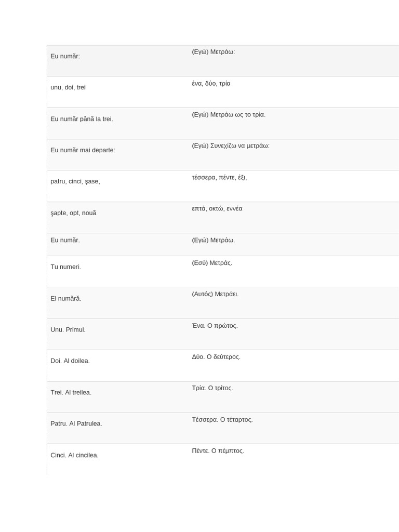Click the Greek text '(Εγώ) Μετράω:'
Screen dimensions: 399x532
214,52
